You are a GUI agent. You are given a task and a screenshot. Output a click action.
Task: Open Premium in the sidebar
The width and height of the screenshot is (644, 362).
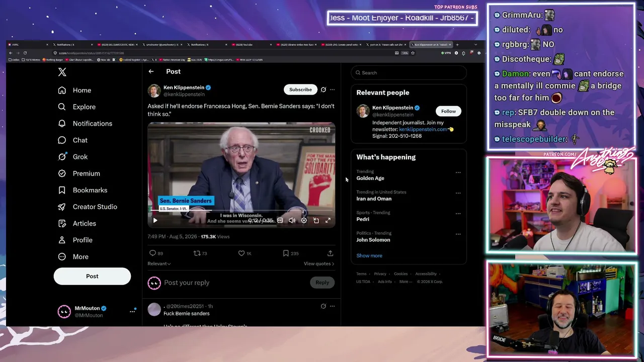tap(79, 173)
